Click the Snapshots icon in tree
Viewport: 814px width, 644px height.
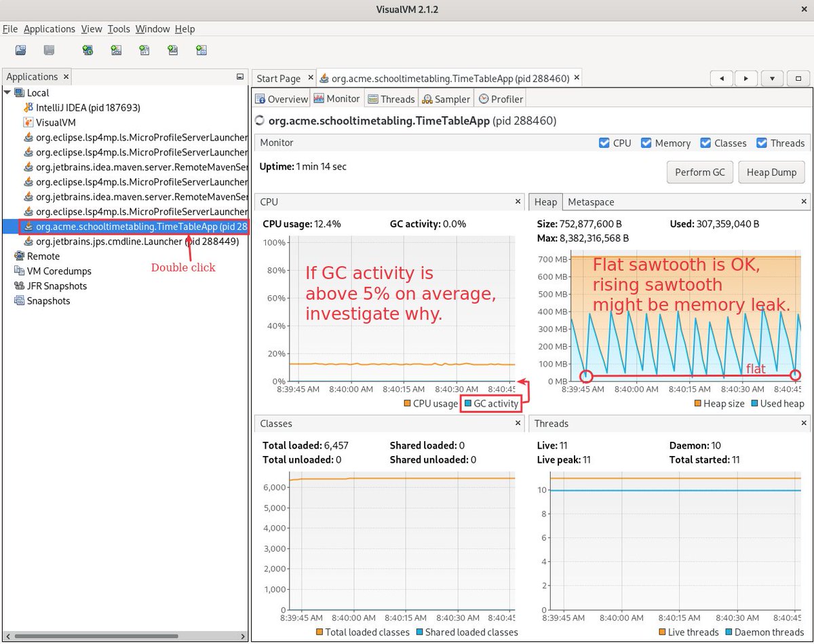click(x=19, y=301)
